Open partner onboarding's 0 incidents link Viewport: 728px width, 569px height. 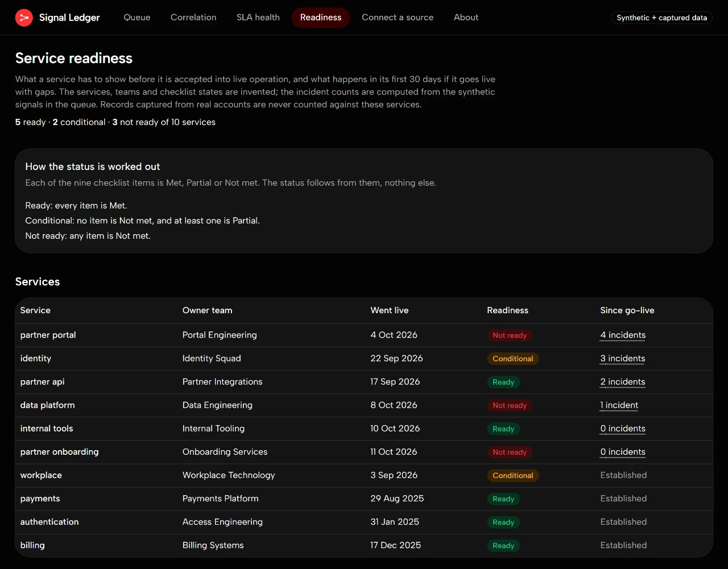coord(623,452)
